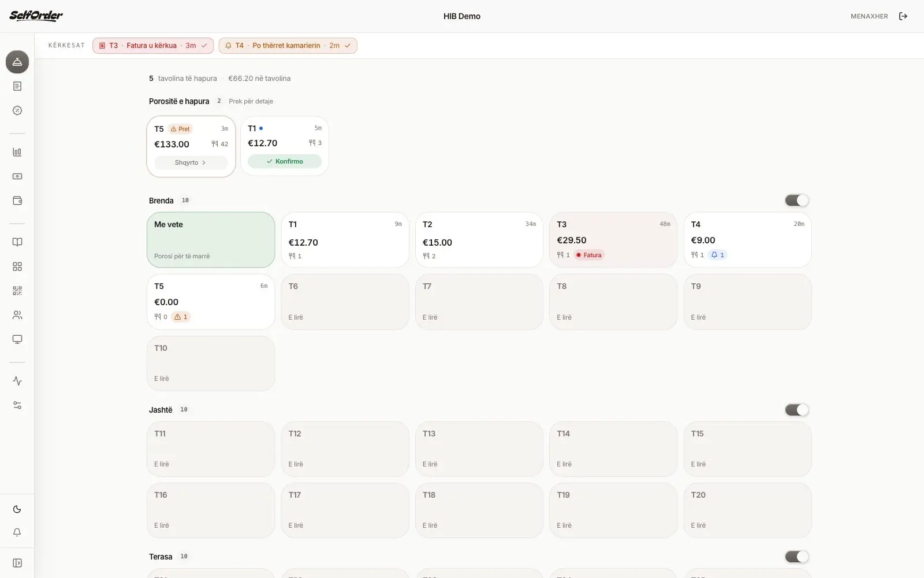Viewport: 924px width, 578px height.
Task: Click the logout icon next to MENAXHER
Action: 903,16
